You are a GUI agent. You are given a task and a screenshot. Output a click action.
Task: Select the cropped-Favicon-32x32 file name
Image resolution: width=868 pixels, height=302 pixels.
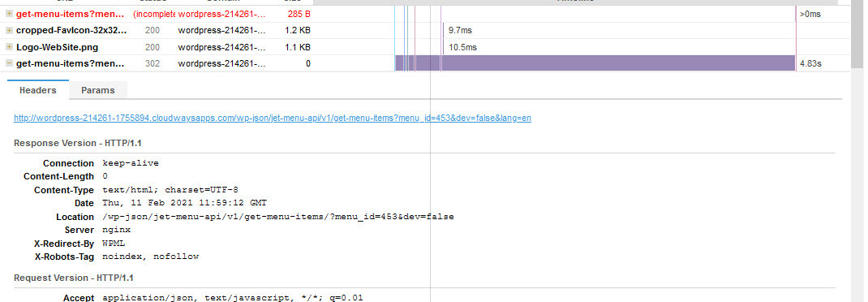71,31
